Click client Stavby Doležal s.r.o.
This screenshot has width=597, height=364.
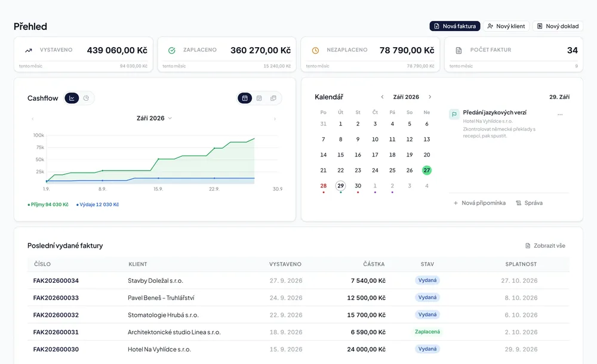(155, 280)
